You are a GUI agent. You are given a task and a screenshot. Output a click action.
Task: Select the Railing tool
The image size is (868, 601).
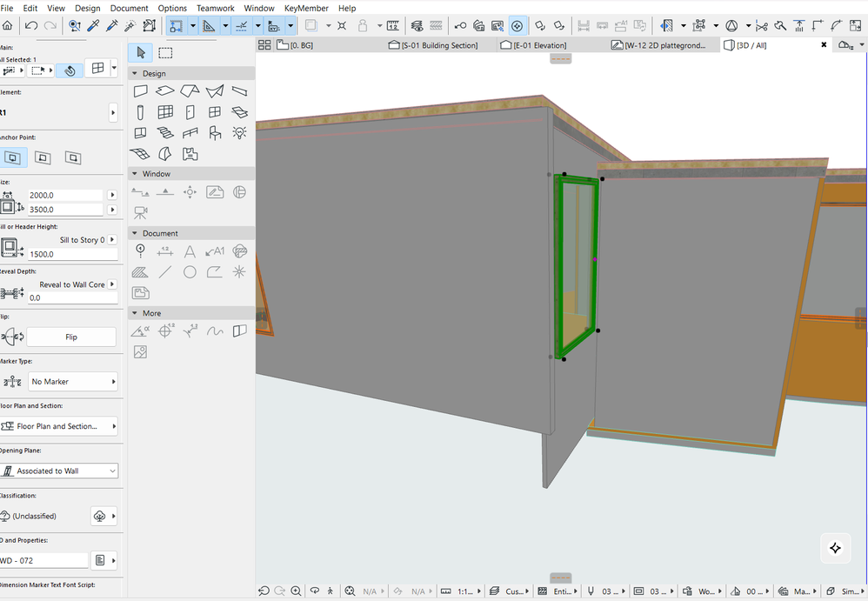pos(190,133)
